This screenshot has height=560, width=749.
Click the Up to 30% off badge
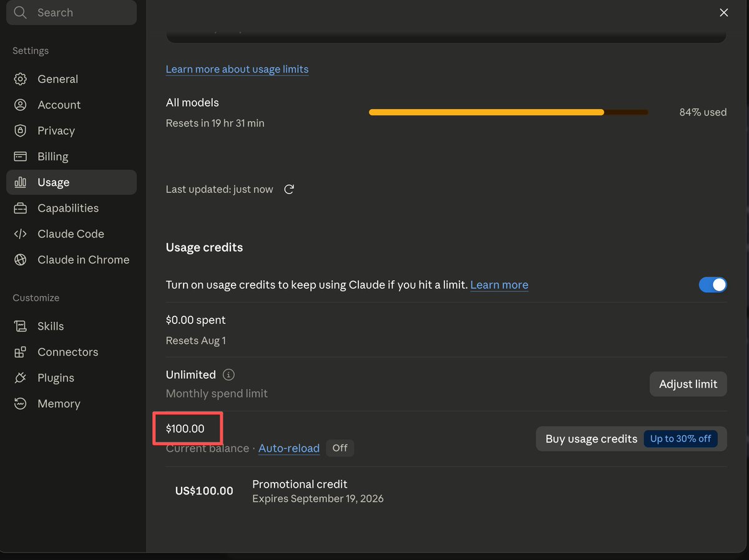pos(681,439)
